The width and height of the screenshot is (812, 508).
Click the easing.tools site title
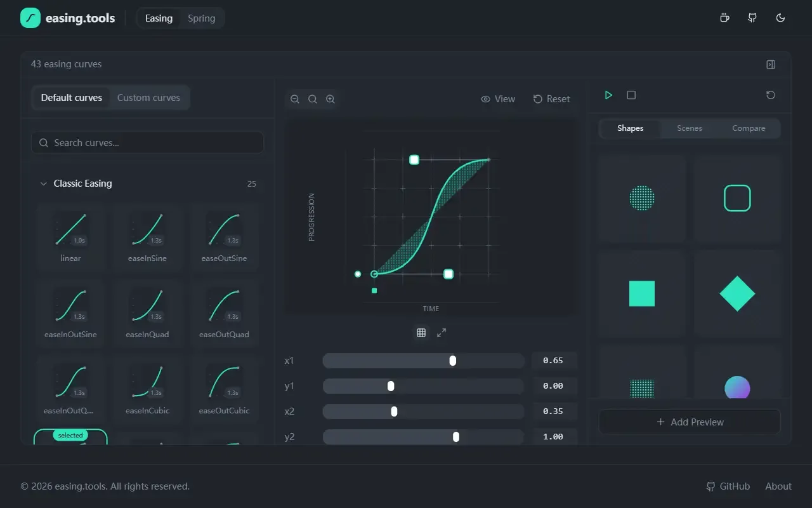(81, 18)
